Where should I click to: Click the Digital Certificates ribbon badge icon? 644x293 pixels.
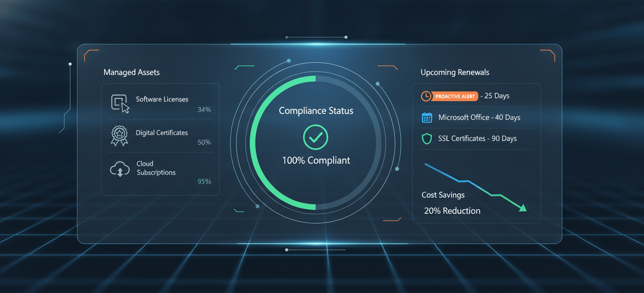coord(119,136)
